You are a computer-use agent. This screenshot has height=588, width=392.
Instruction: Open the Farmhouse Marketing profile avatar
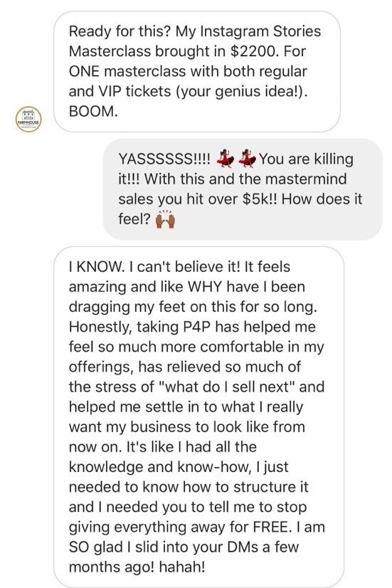coord(28,120)
